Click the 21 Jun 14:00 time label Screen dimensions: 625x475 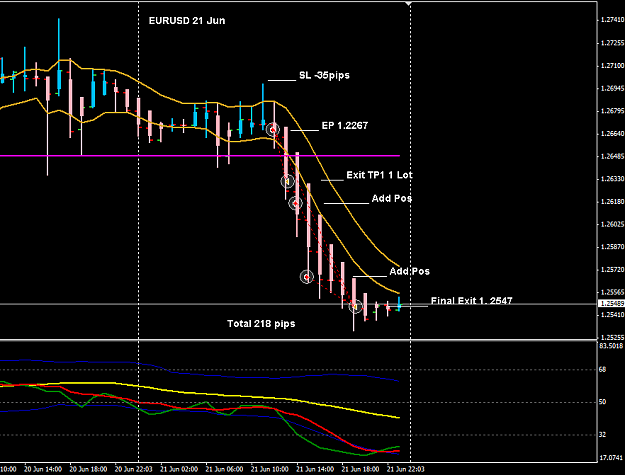(315, 469)
